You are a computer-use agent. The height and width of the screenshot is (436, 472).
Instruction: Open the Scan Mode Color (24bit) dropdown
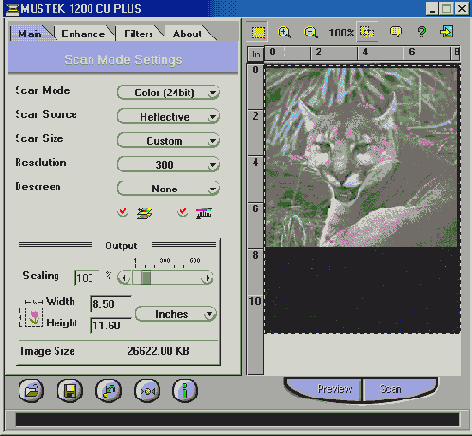pyautogui.click(x=168, y=93)
